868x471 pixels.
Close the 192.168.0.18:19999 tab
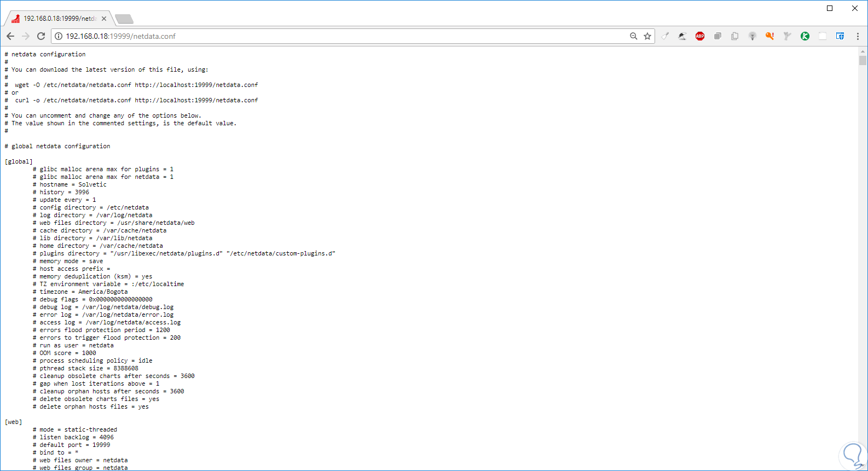pos(104,19)
